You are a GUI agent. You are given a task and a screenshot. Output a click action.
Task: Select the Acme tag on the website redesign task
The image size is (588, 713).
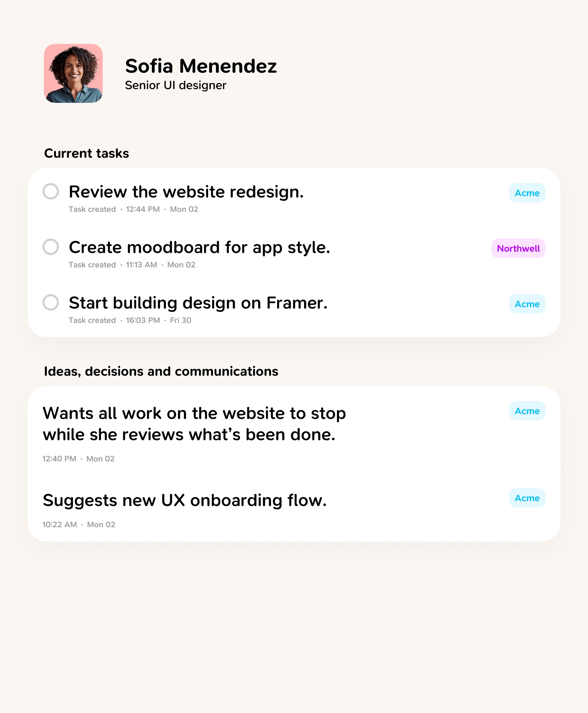tap(527, 193)
